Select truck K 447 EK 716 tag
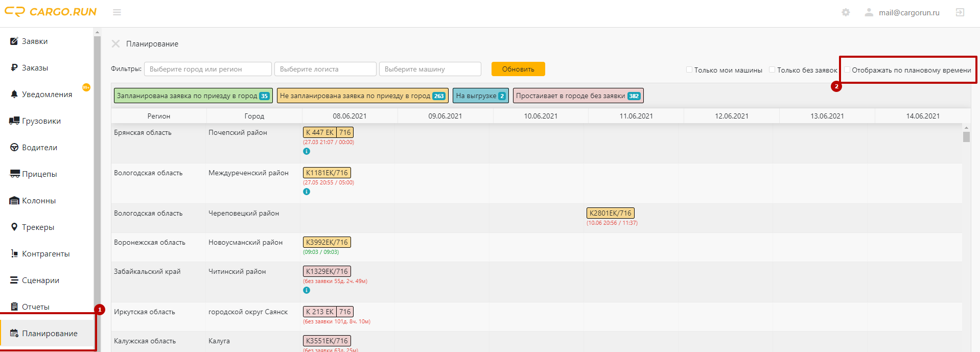 click(x=329, y=132)
